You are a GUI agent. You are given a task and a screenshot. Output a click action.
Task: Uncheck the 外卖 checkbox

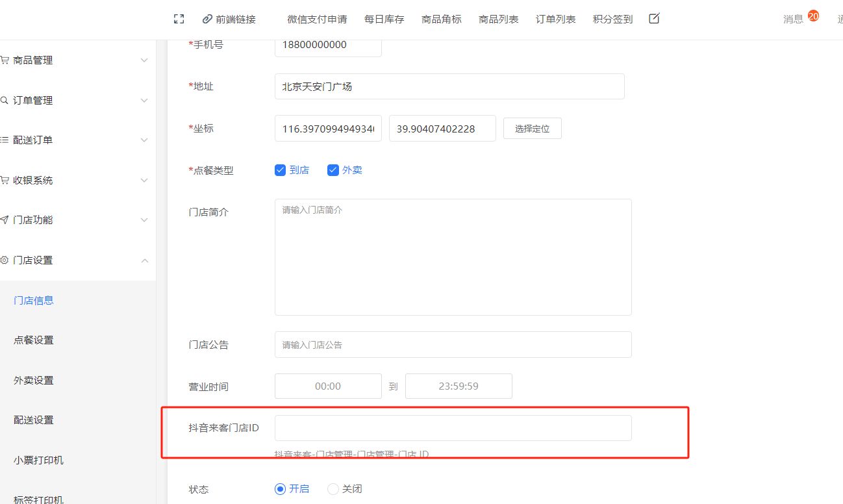point(333,170)
